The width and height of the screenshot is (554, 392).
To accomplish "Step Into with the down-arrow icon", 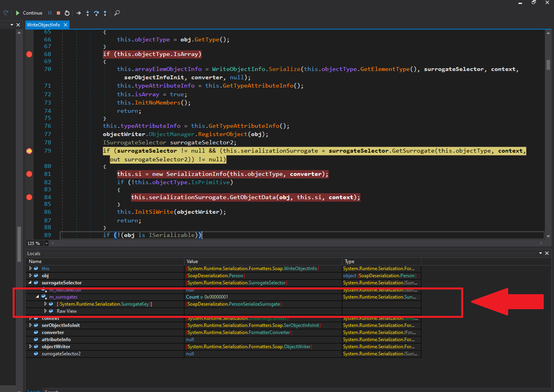I will coord(88,13).
